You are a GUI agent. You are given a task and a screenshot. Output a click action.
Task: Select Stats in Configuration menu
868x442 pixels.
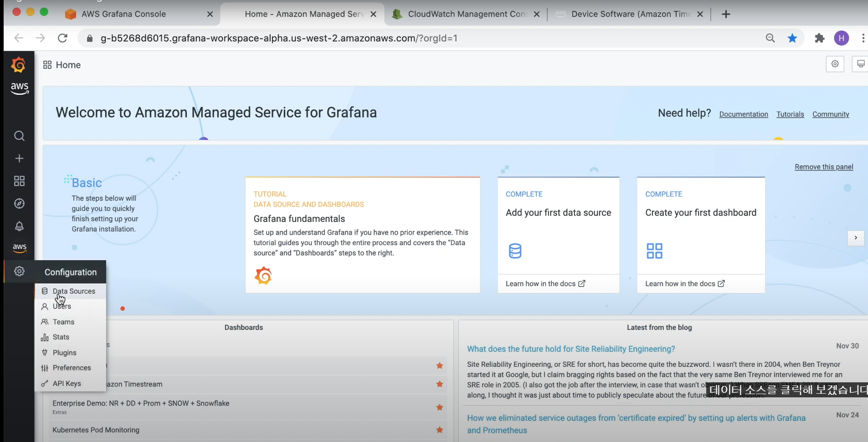(71, 337)
